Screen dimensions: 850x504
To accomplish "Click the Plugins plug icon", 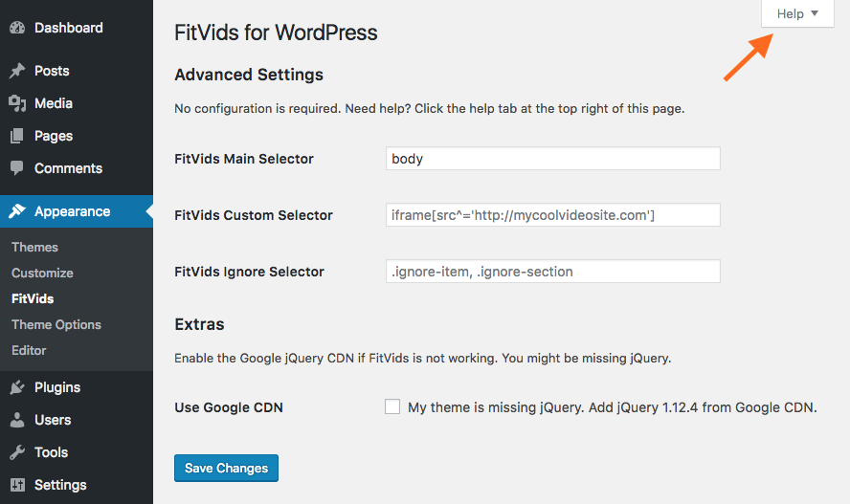I will (x=17, y=387).
